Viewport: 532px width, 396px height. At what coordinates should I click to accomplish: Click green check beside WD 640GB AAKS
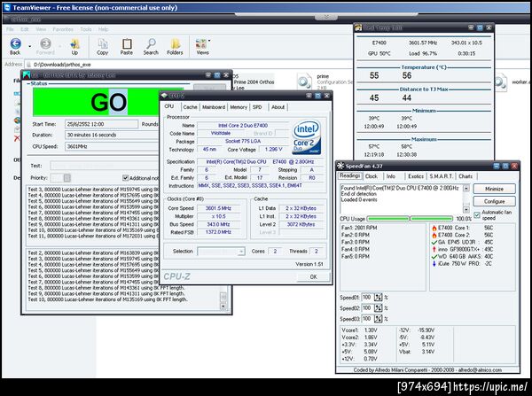[434, 257]
